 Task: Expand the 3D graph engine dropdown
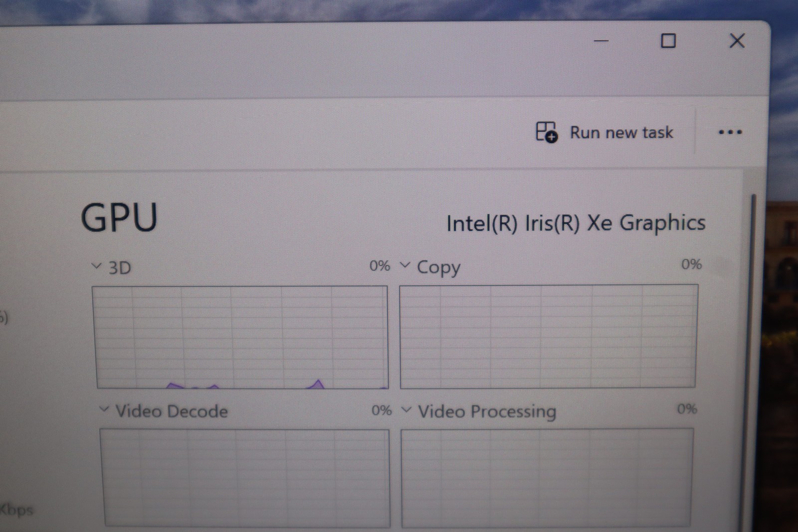coord(96,266)
